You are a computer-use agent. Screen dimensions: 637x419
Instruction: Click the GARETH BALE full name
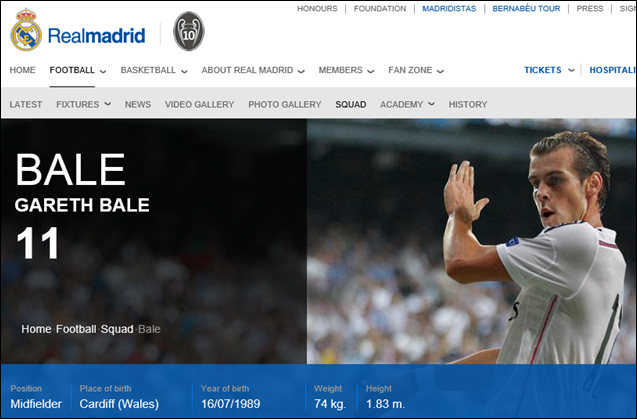pyautogui.click(x=82, y=205)
